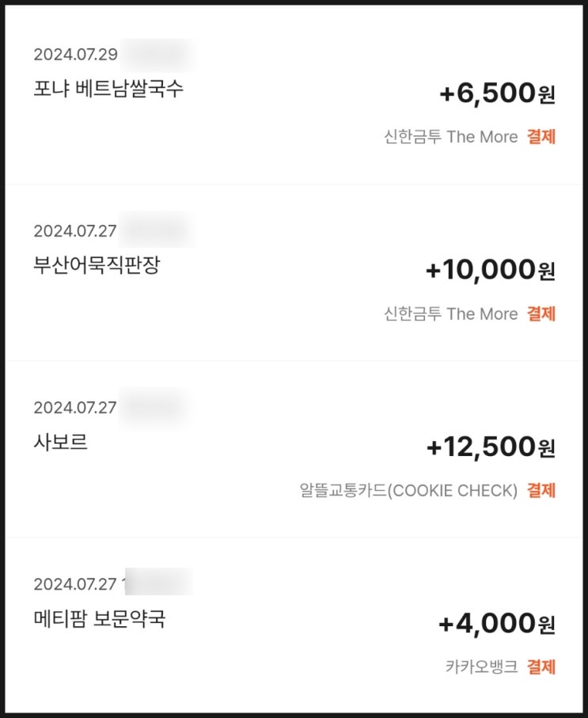Screen dimensions: 588x718
Task: Click the 알뜰교통카드(COOKIE CHECK) card name
Action: pyautogui.click(x=408, y=491)
